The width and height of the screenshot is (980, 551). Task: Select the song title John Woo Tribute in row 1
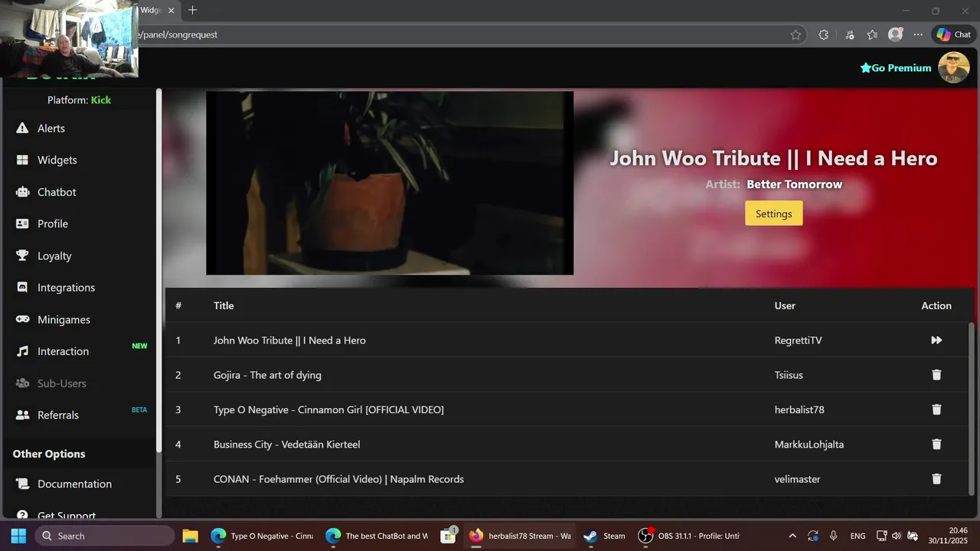[x=289, y=340]
